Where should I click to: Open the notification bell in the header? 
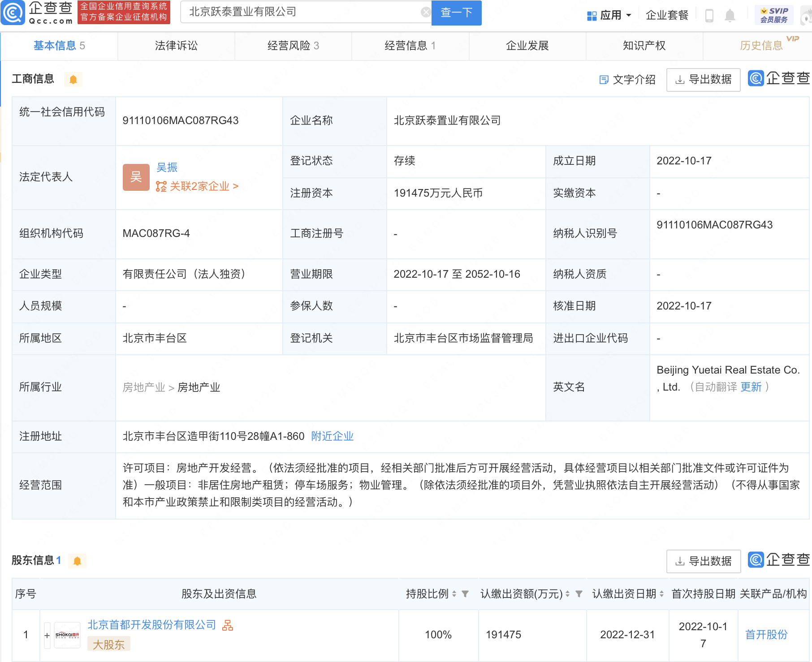tap(730, 16)
